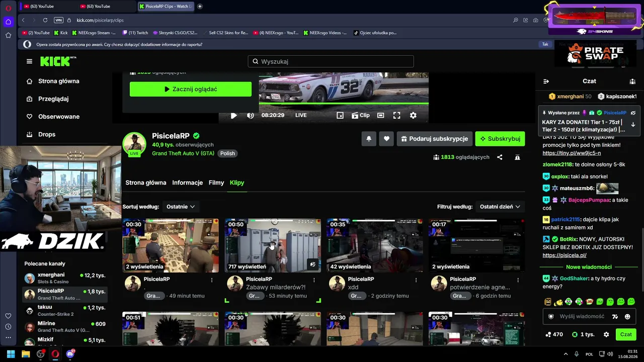Click the green Subskrybuj button
This screenshot has height=362, width=644.
(500, 139)
